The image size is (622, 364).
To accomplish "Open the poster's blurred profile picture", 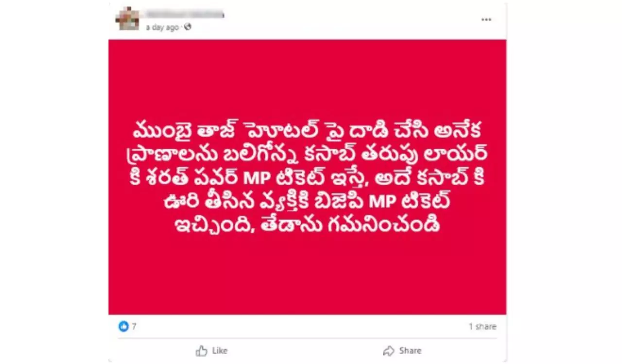I will coord(128,18).
